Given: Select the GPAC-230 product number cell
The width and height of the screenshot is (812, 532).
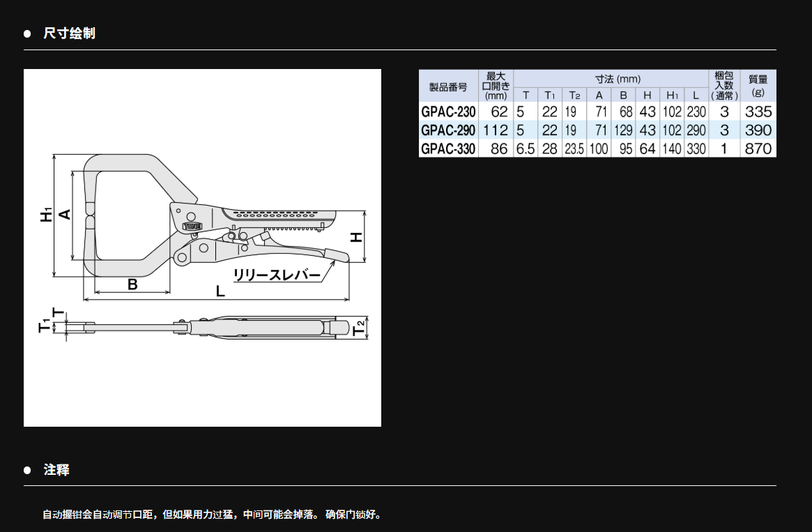Looking at the screenshot, I should coord(448,112).
